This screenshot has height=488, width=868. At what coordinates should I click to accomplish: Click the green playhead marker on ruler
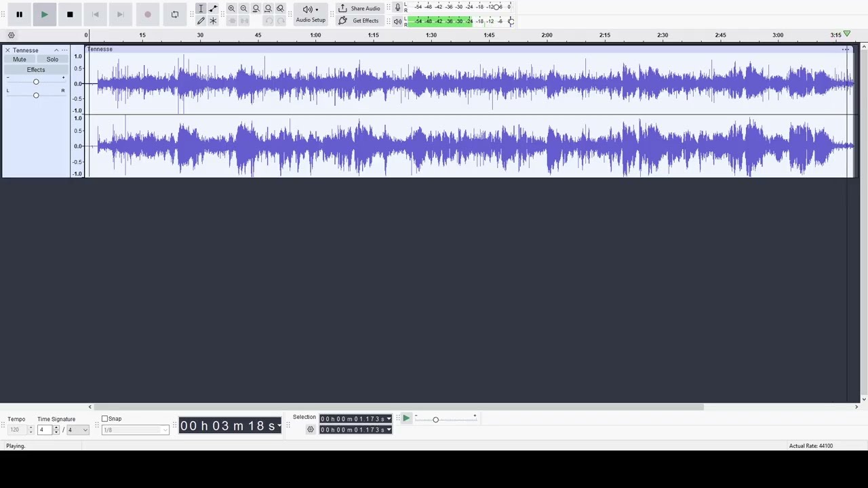tap(846, 34)
